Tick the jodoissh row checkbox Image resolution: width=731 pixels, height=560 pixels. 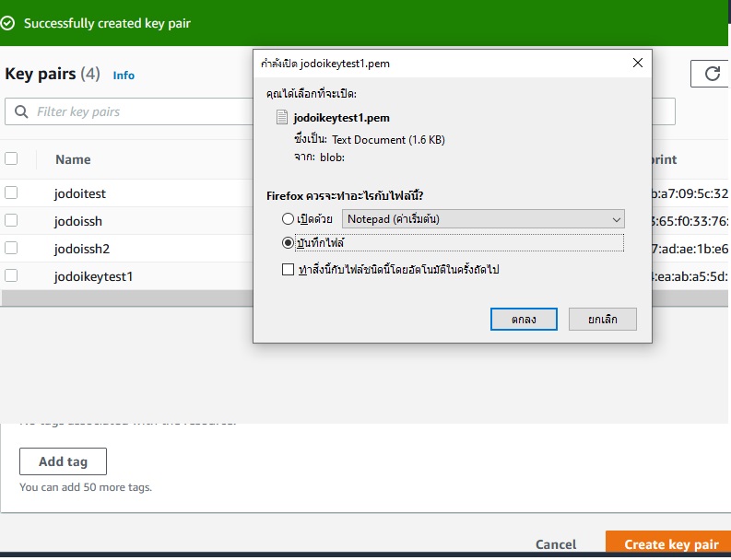pyautogui.click(x=11, y=220)
